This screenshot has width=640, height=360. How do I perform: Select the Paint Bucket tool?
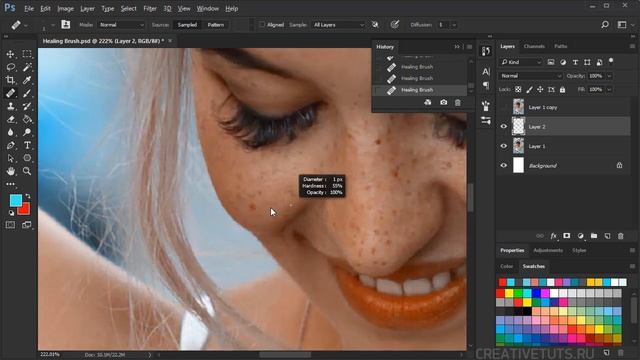point(27,119)
